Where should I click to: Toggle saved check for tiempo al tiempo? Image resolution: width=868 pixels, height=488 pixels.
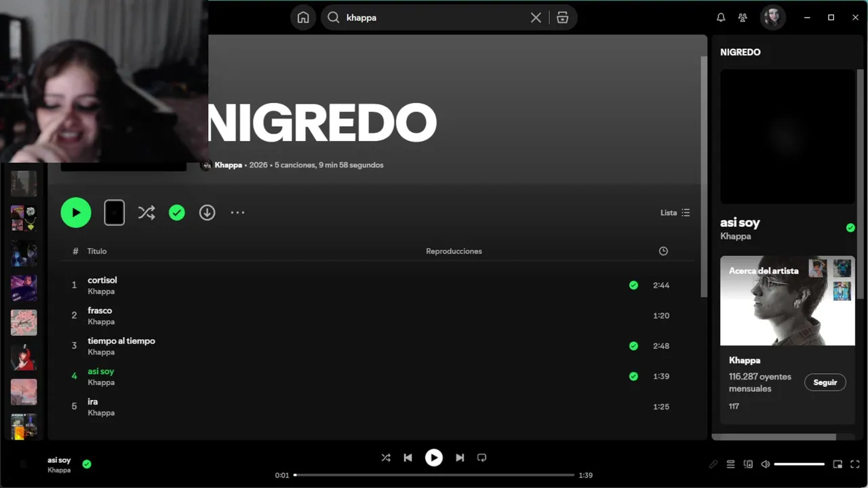pos(633,346)
